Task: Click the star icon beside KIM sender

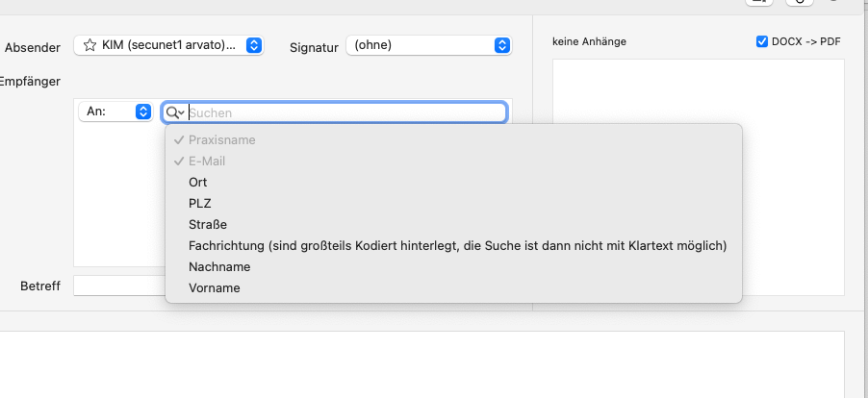Action: click(x=89, y=45)
